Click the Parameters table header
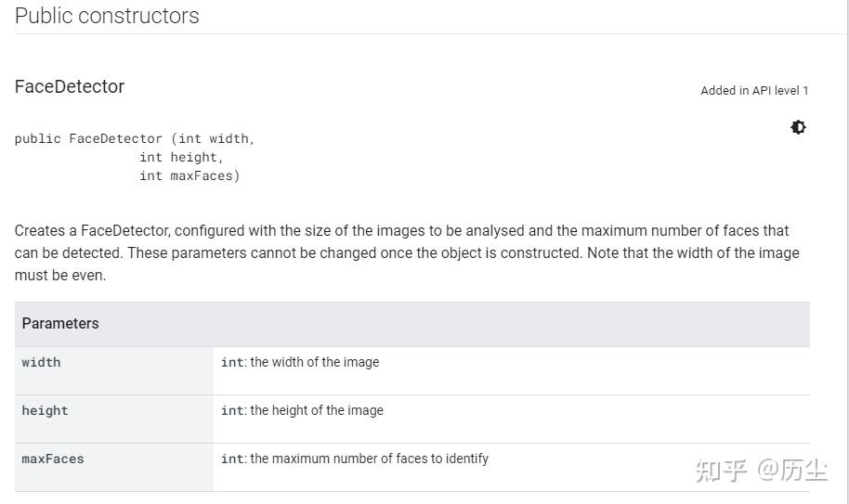849x504 pixels. [x=60, y=323]
